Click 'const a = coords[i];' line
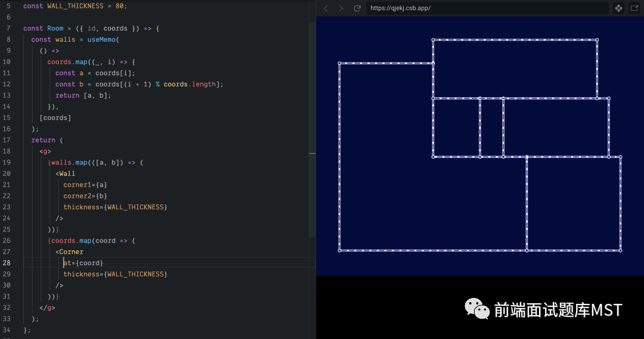The width and height of the screenshot is (644, 339). tap(95, 73)
